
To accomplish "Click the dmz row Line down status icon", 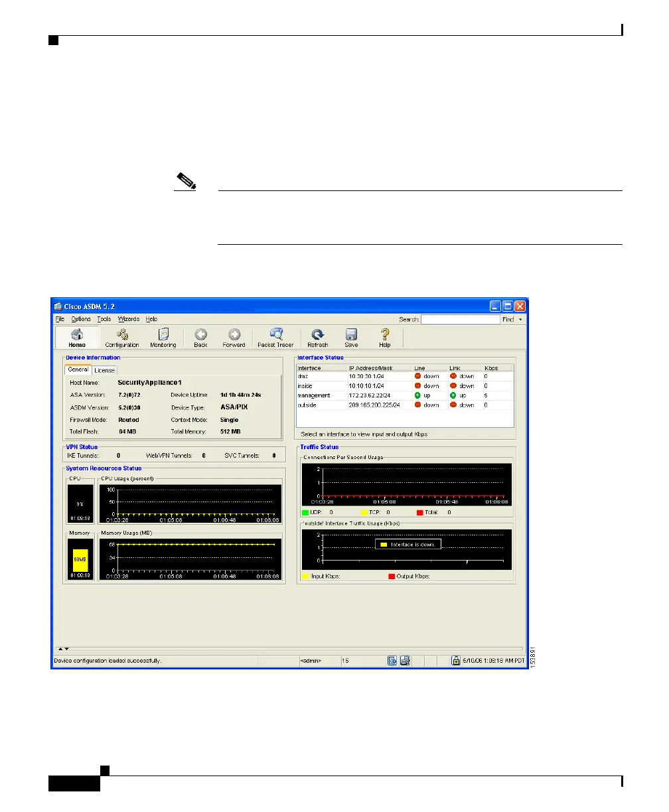I will (418, 376).
